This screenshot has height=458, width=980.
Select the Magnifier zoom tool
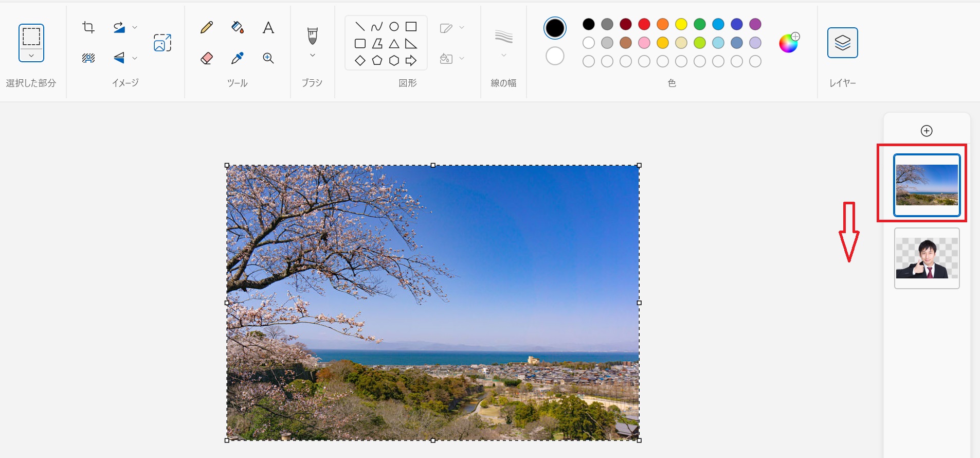(268, 58)
